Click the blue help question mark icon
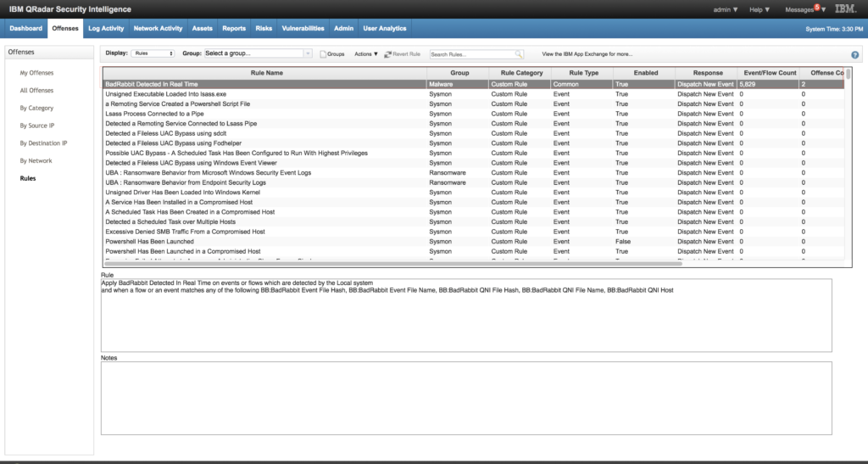The width and height of the screenshot is (868, 464). (854, 55)
